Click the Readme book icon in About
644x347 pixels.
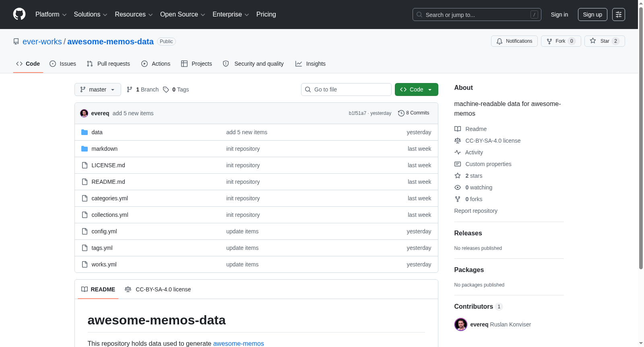[x=458, y=129]
